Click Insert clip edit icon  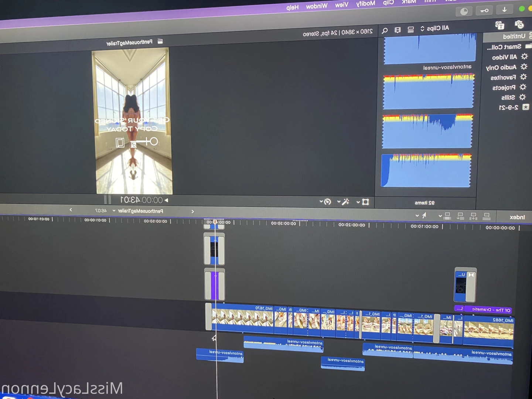473,216
